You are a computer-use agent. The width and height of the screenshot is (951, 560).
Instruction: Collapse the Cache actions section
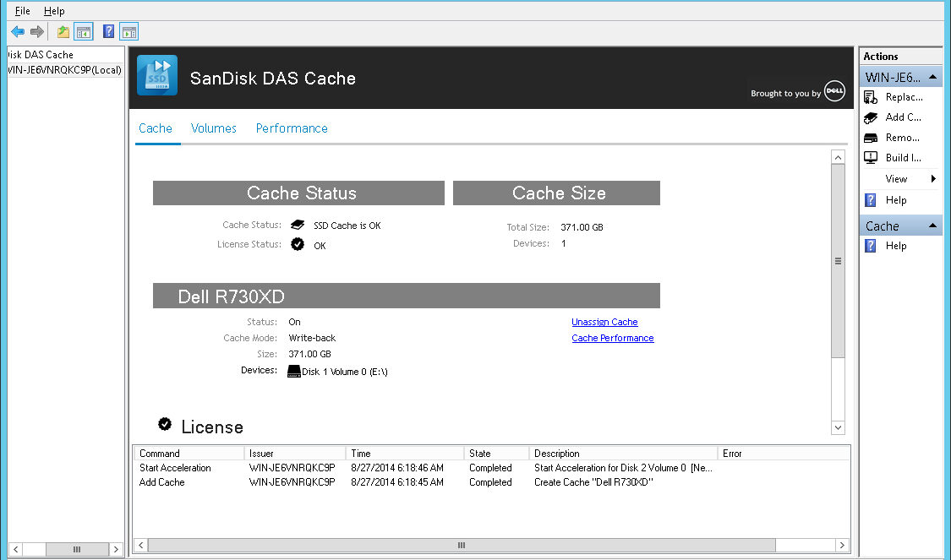[x=932, y=226]
